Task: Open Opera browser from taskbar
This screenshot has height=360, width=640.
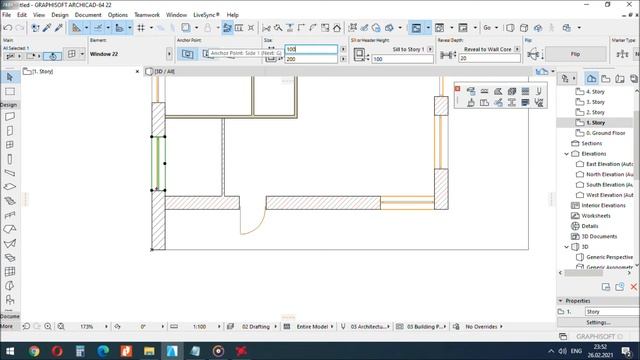Action: 57,351
